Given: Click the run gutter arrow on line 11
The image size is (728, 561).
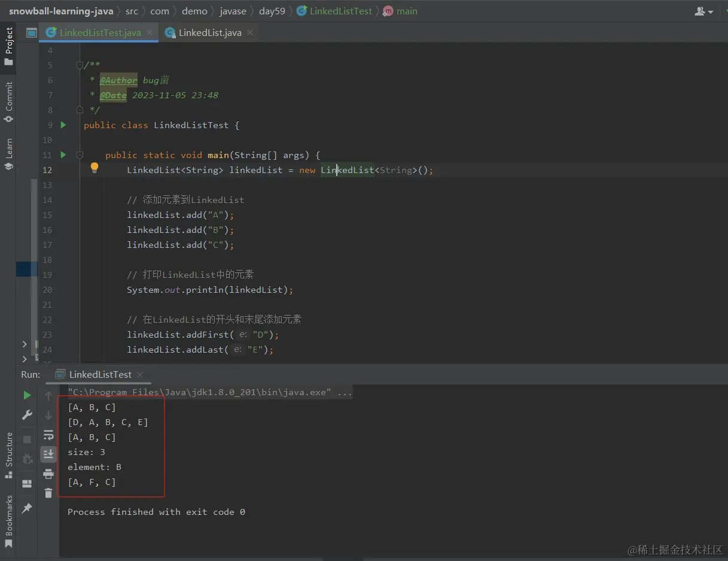Looking at the screenshot, I should (x=63, y=154).
